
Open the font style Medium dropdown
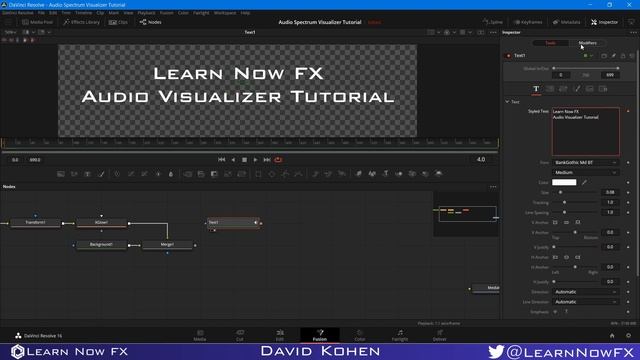point(586,173)
